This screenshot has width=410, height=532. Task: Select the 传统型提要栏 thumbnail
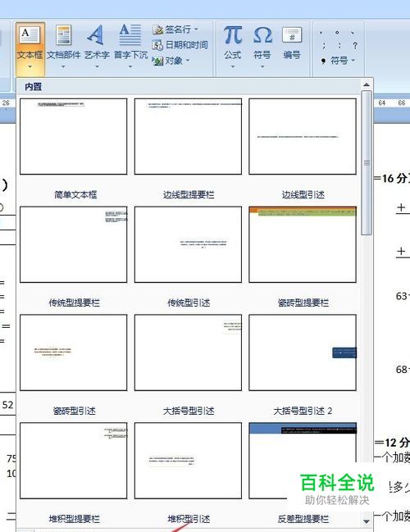click(73, 244)
